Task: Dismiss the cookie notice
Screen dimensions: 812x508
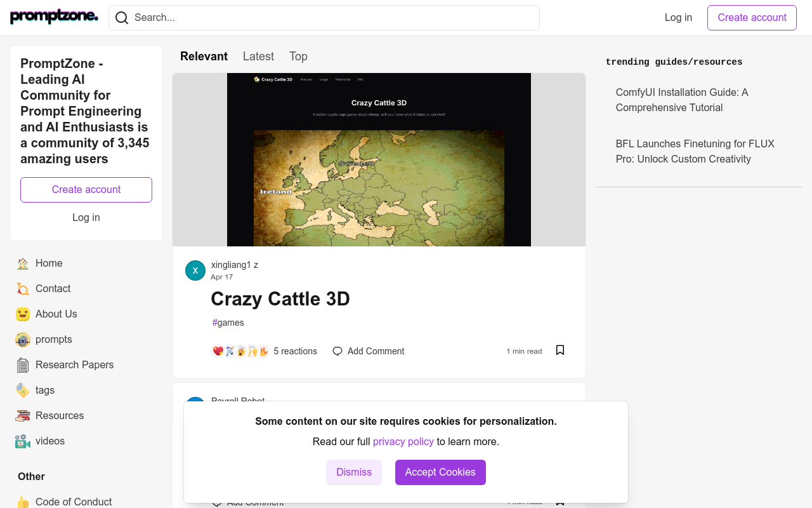Action: [x=354, y=472]
